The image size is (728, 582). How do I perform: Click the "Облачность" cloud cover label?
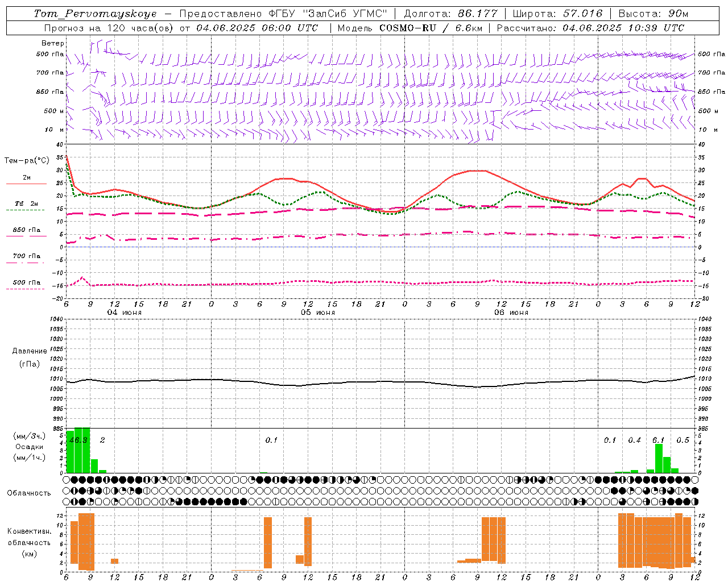29,493
